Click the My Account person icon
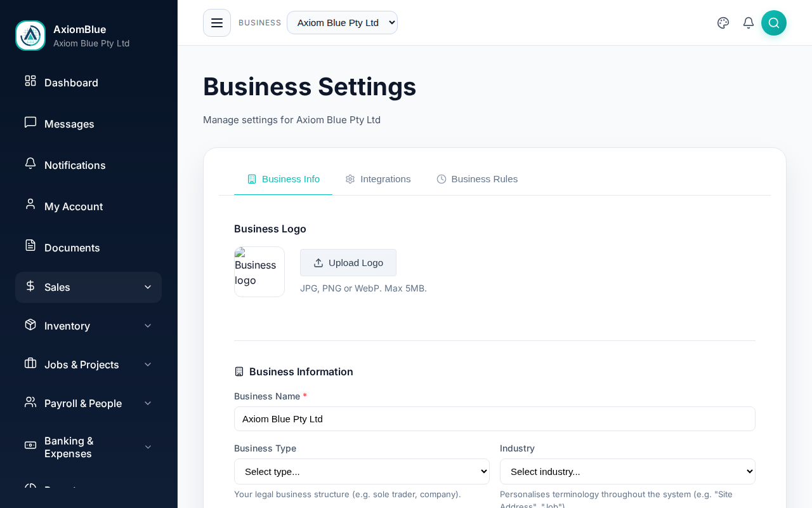 coord(30,204)
